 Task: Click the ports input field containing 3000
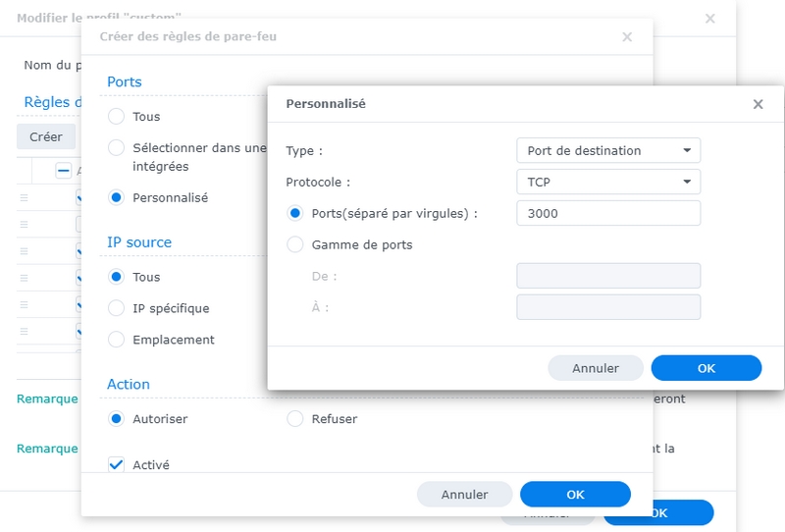pyautogui.click(x=608, y=213)
